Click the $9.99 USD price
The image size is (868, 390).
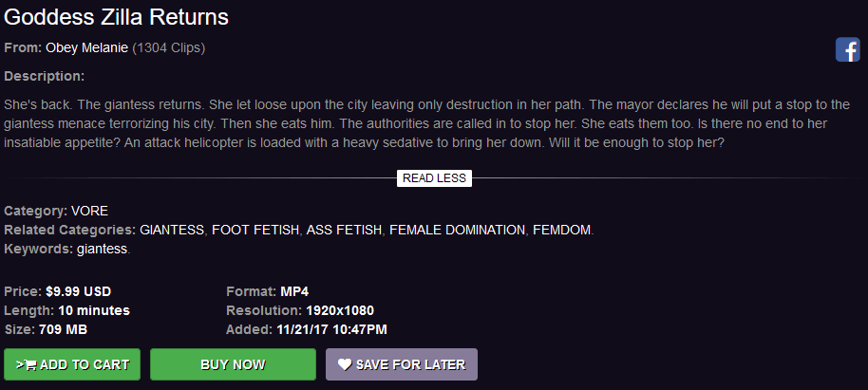(78, 291)
